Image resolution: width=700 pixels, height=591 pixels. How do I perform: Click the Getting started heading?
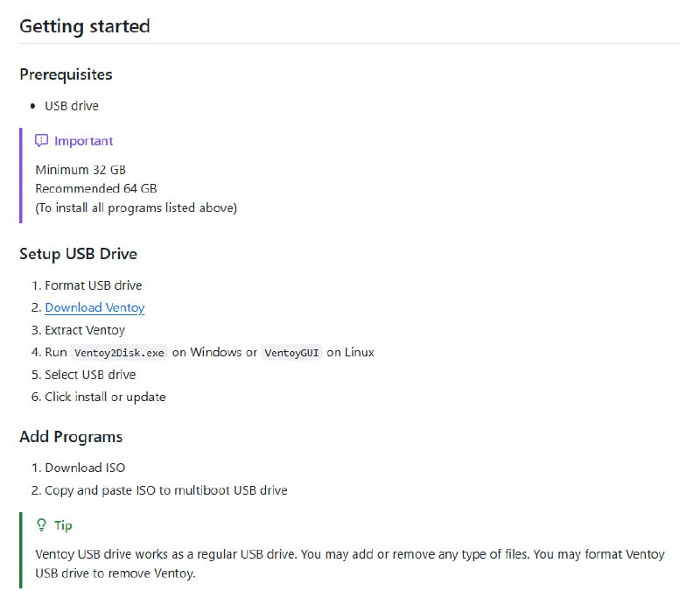point(85,26)
